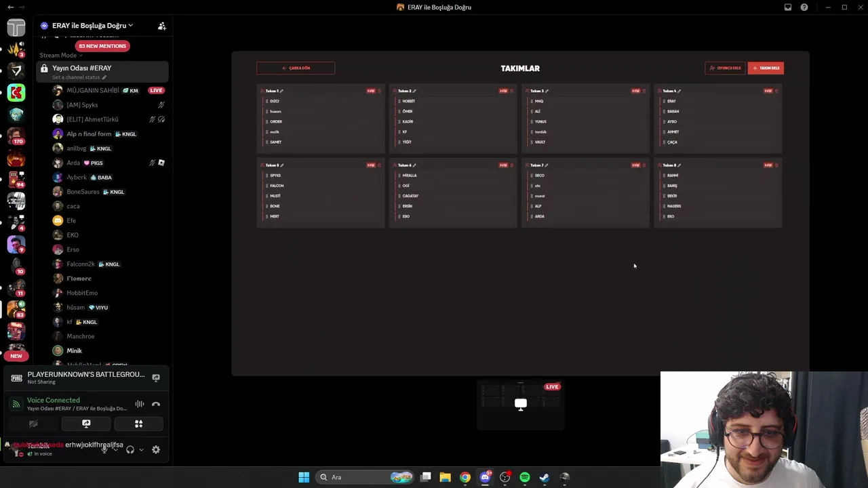This screenshot has width=868, height=488.
Task: Expand the headphone output options arrow
Action: [141, 449]
